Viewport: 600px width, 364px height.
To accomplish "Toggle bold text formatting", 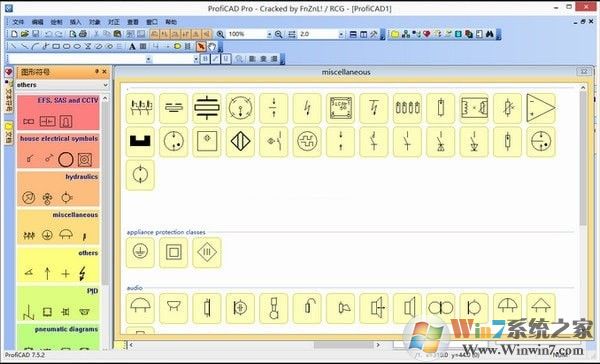I will [205, 59].
